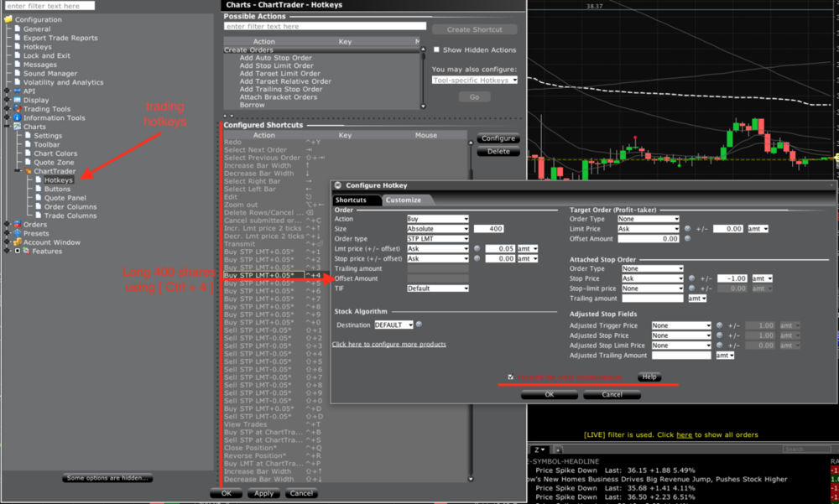Open the Account Window coins icon
839x504 pixels.
coord(18,242)
